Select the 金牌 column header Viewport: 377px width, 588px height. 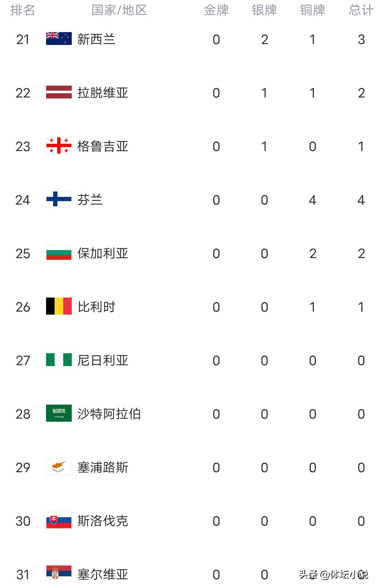pyautogui.click(x=216, y=10)
